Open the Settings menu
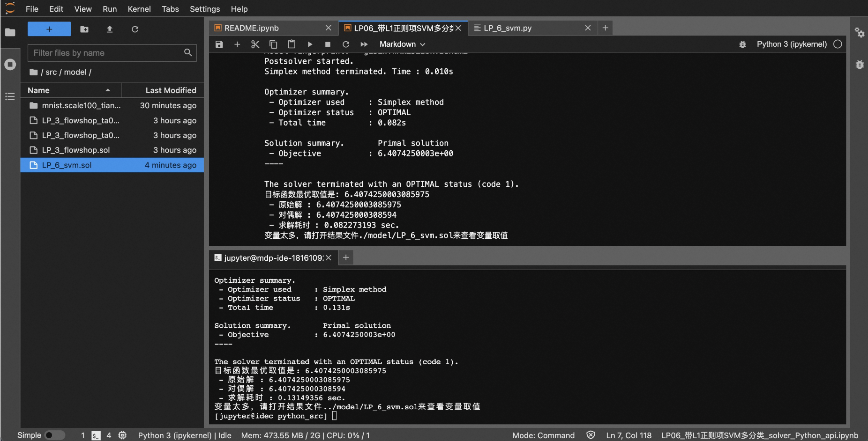 point(205,9)
